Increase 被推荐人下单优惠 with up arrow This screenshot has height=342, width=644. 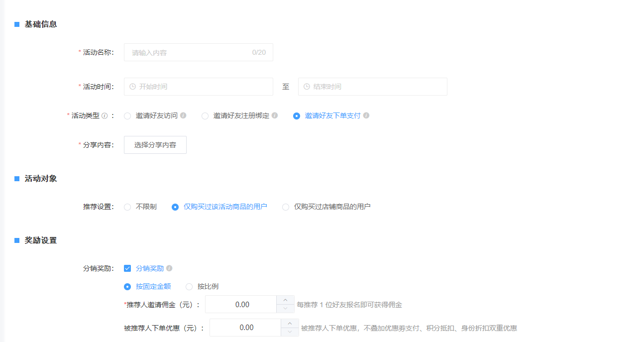(x=290, y=324)
